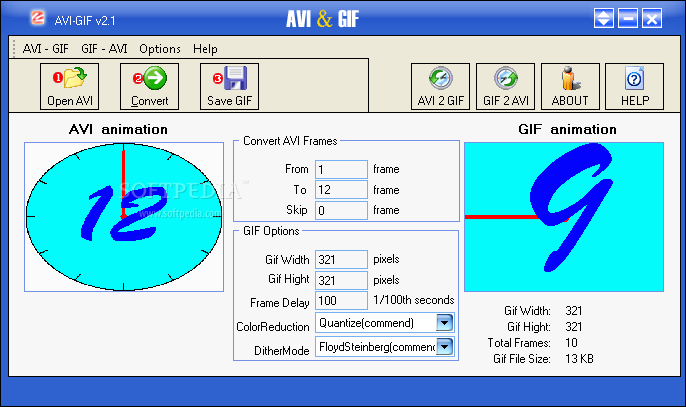
Task: Open the ABOUT dialog
Action: tap(570, 86)
